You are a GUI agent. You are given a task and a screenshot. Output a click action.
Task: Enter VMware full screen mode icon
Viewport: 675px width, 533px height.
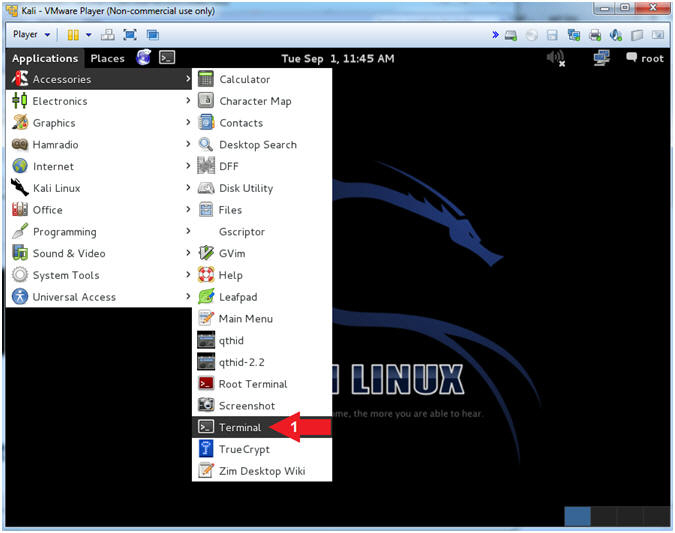point(130,34)
